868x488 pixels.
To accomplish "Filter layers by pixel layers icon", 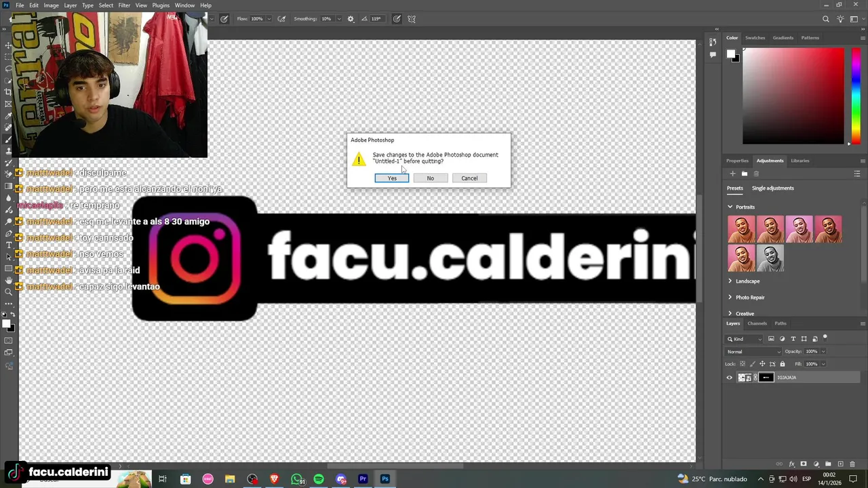I will coord(771,339).
